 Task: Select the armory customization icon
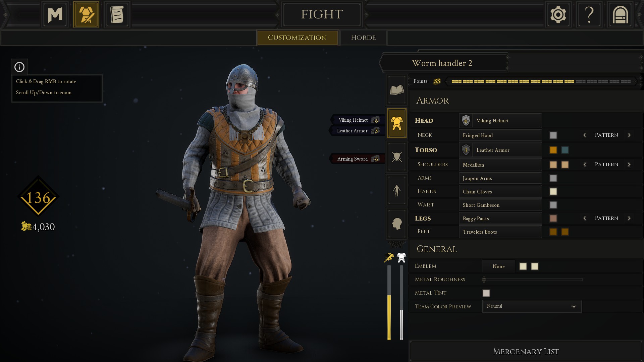pos(86,14)
